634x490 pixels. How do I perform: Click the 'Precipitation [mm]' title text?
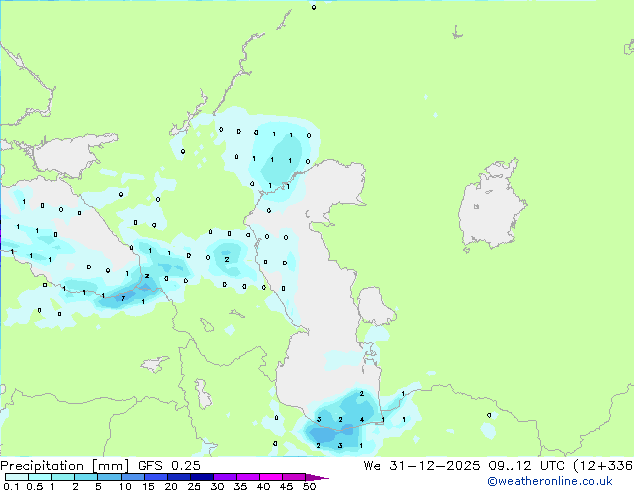tap(64, 466)
